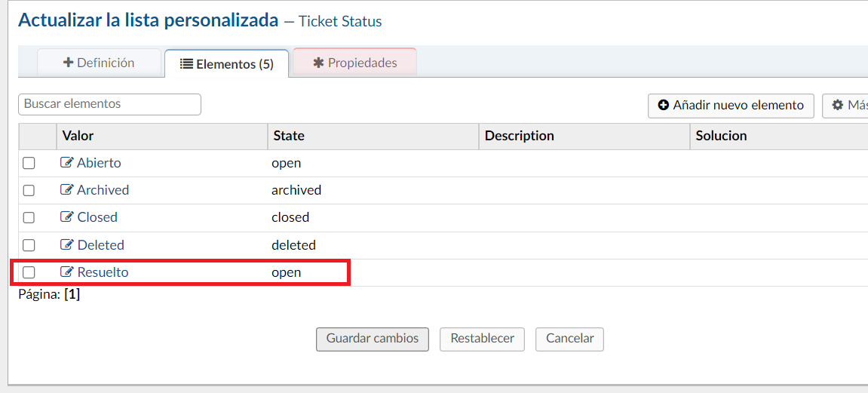
Task: Click the edit icon beside Archived
Action: pyautogui.click(x=67, y=190)
